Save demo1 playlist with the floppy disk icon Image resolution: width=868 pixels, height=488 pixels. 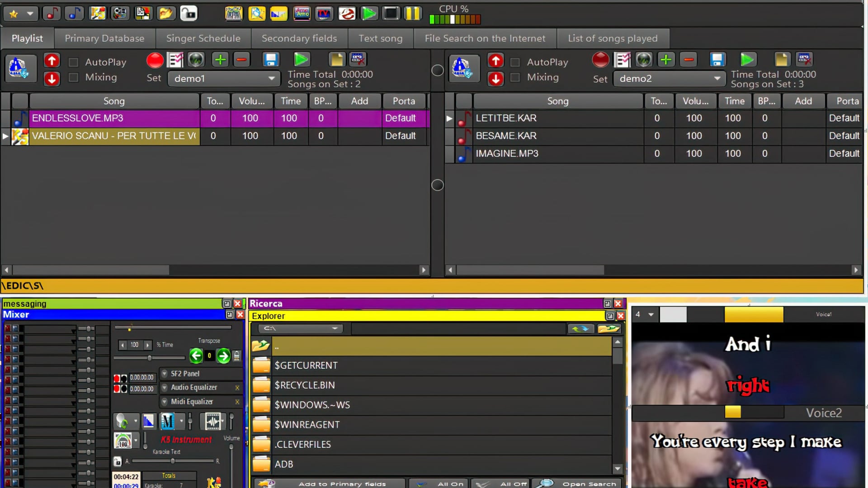tap(270, 60)
